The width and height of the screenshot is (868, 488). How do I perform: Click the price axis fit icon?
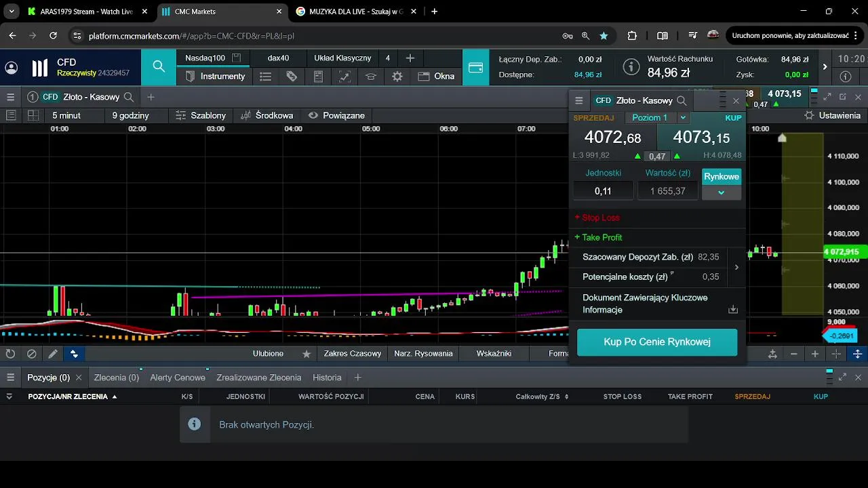coord(772,354)
